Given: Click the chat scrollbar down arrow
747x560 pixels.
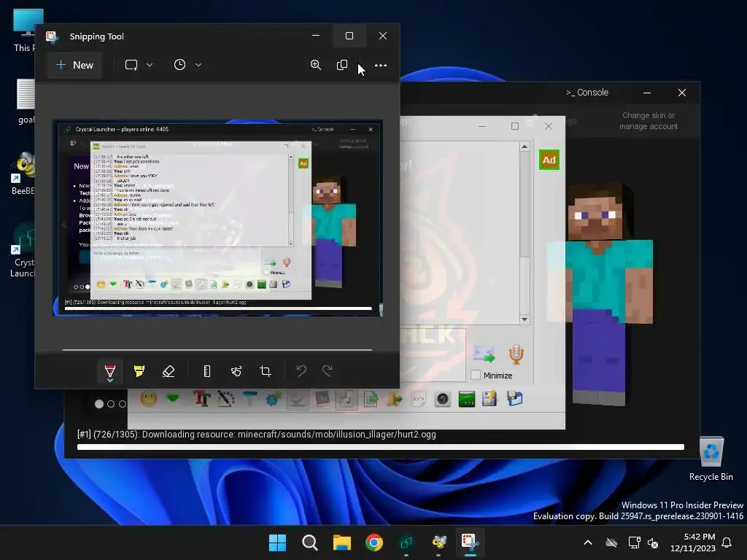Looking at the screenshot, I should click(x=525, y=319).
